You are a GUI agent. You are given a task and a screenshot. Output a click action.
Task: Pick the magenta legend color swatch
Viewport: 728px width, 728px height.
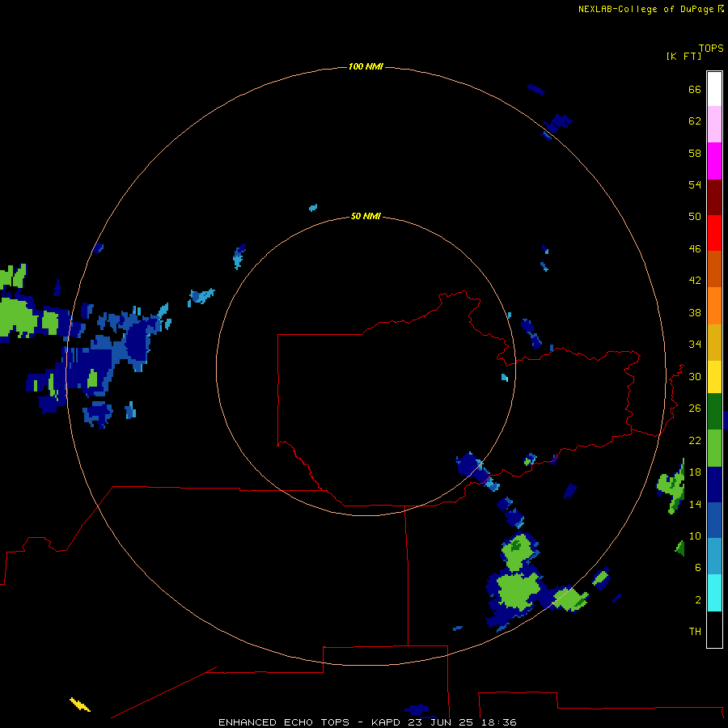pyautogui.click(x=714, y=161)
